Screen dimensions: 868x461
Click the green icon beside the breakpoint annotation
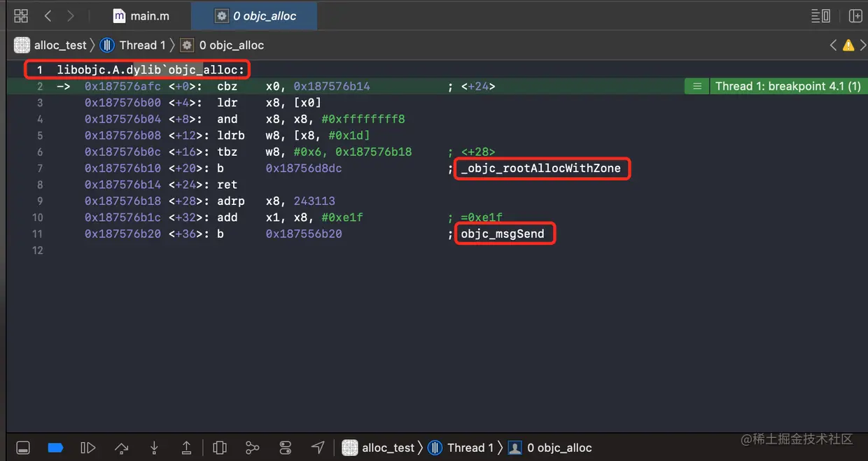tap(697, 86)
